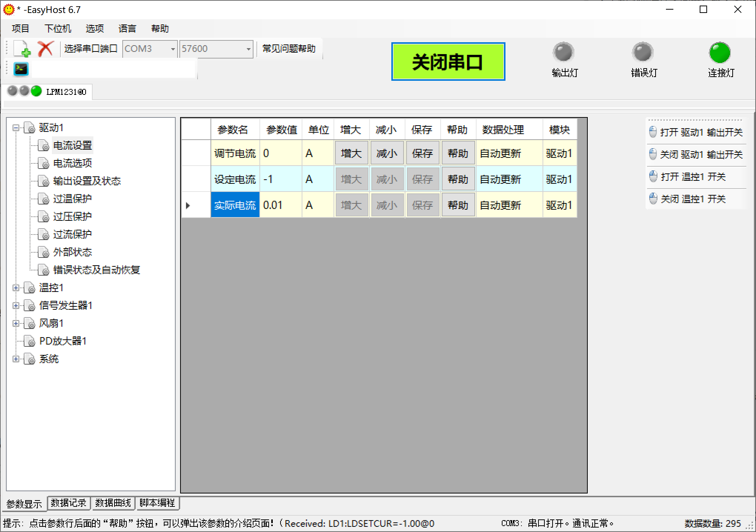Click 增大 button for 调节电流 row
The width and height of the screenshot is (756, 532).
coord(351,153)
